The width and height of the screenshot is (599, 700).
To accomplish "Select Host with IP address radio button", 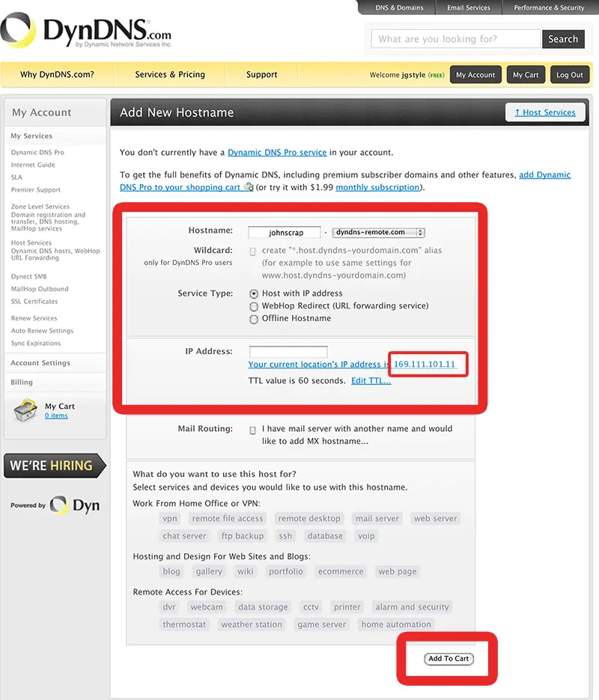I will 254,293.
